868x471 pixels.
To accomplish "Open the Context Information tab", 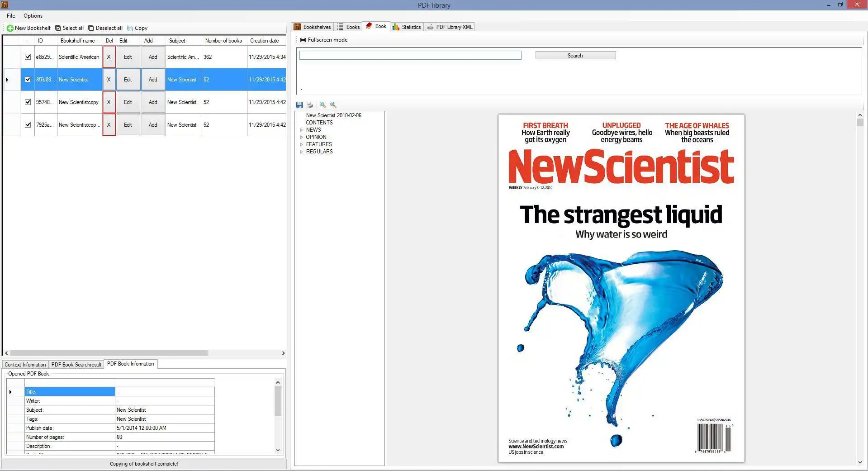I will point(25,365).
